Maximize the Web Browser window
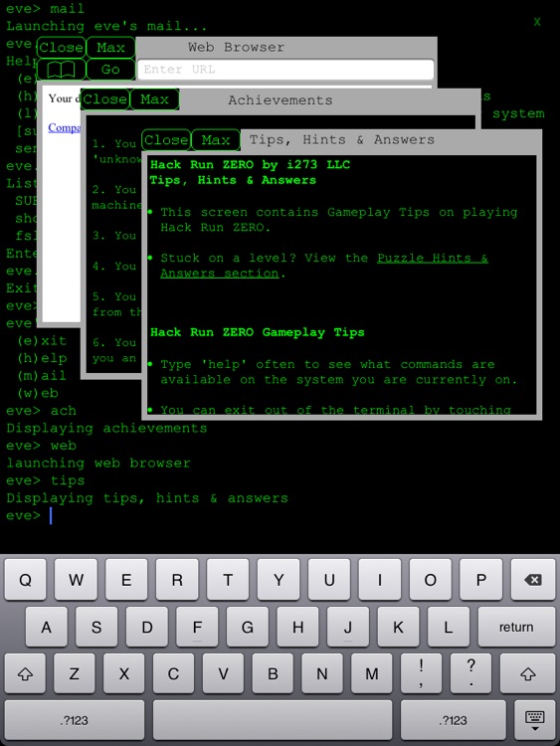This screenshot has width=560, height=746. pos(110,48)
